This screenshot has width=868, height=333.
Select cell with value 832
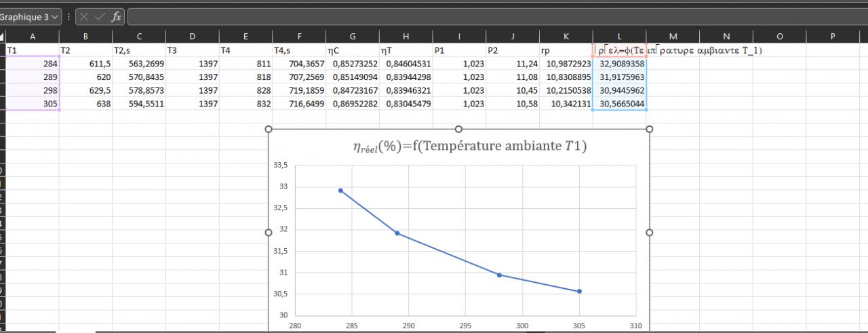pyautogui.click(x=245, y=104)
